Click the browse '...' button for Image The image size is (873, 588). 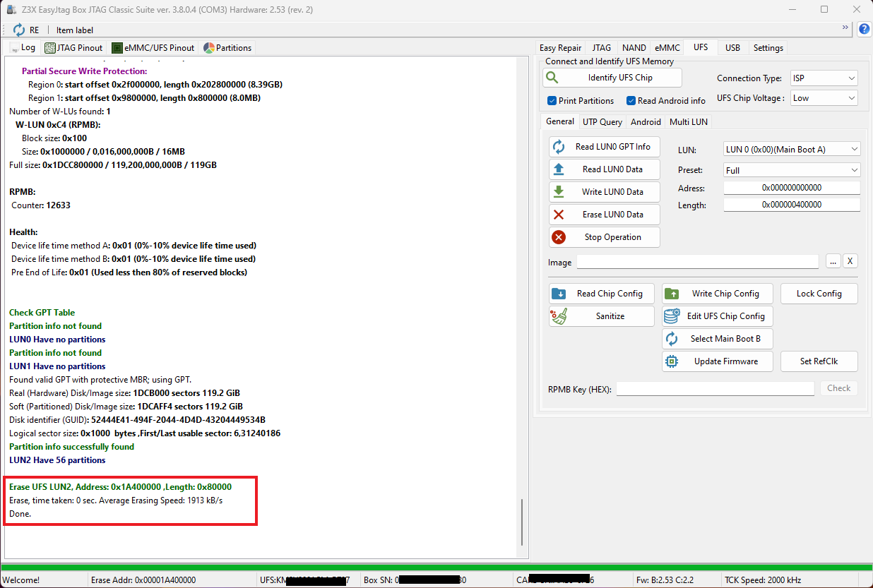pyautogui.click(x=833, y=261)
